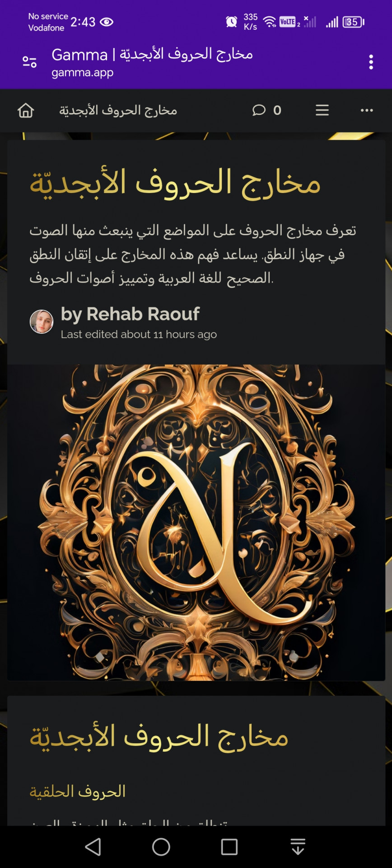Tap the Android home circle button
This screenshot has height=868, width=392.
(x=161, y=847)
